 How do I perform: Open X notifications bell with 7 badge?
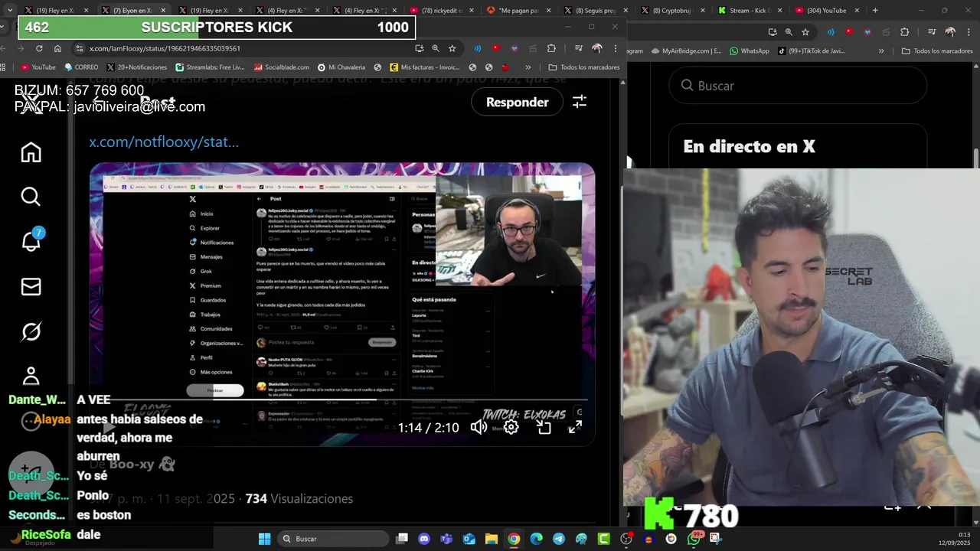click(x=31, y=241)
